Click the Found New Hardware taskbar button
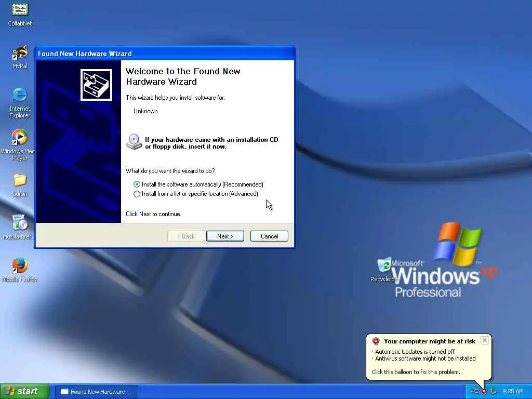Viewport: 532px width, 399px height. [x=96, y=392]
